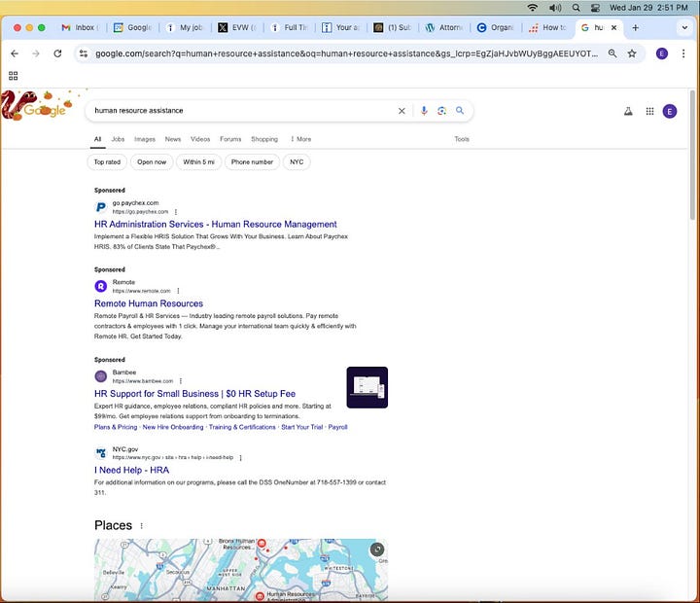This screenshot has height=603, width=700.
Task: Open Bambee Plans & Pricing sitelink
Action: 116,428
